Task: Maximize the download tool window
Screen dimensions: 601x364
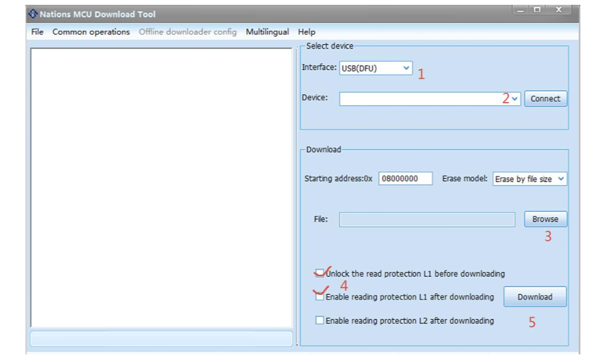Action: point(537,10)
